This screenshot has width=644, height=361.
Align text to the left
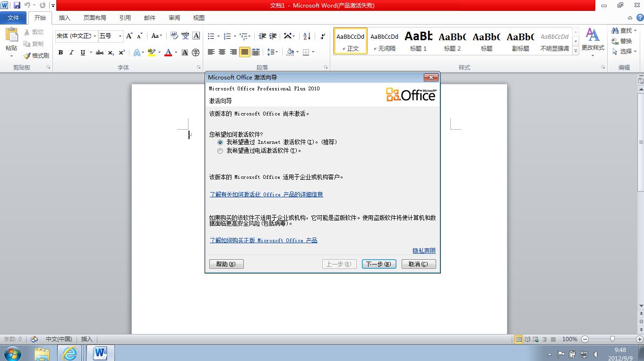pyautogui.click(x=211, y=52)
